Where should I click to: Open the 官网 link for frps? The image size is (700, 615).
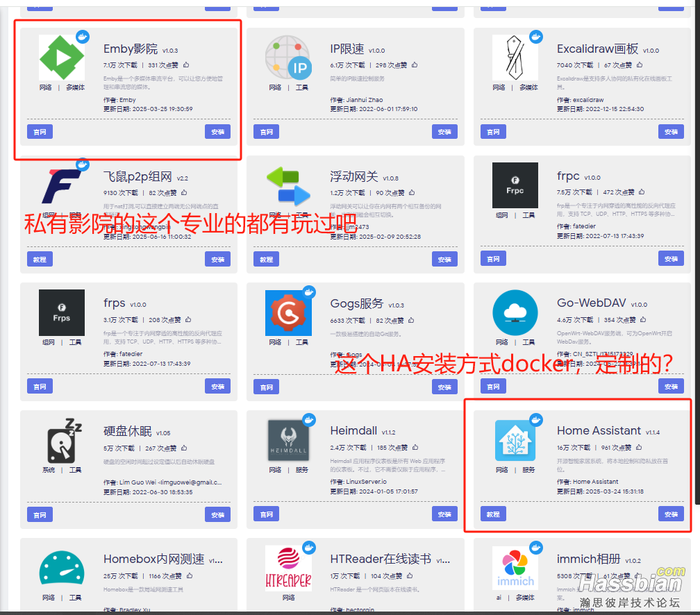(40, 387)
